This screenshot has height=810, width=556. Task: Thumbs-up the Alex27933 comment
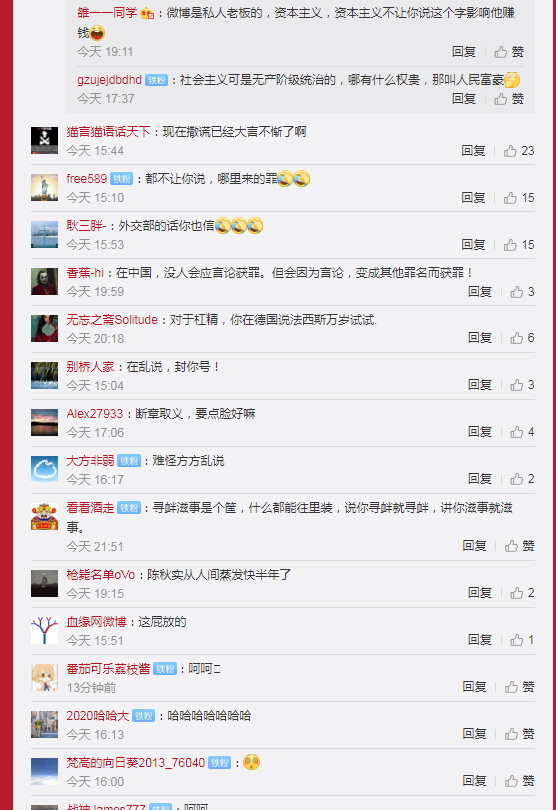coord(522,432)
